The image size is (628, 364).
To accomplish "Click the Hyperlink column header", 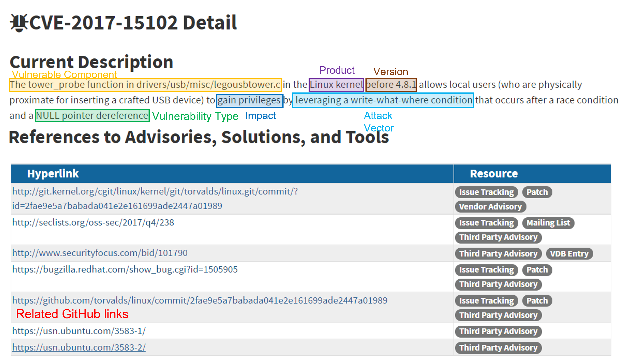I will tap(232, 174).
